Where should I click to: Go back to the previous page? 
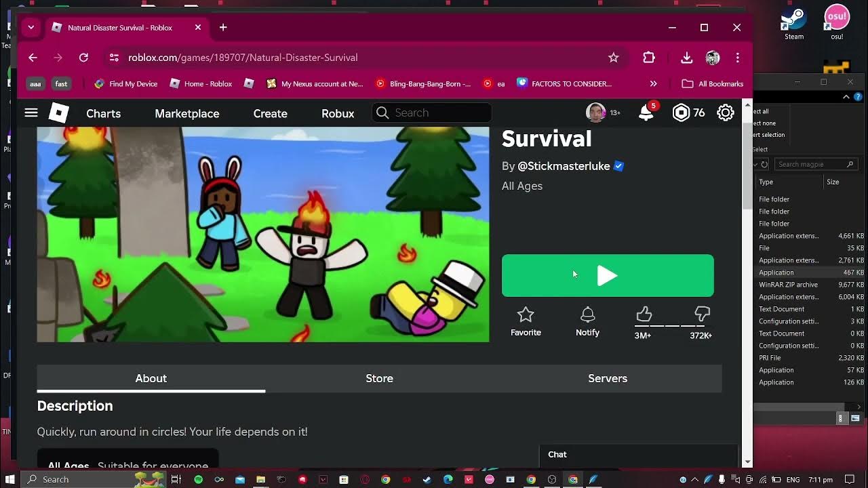click(x=33, y=58)
